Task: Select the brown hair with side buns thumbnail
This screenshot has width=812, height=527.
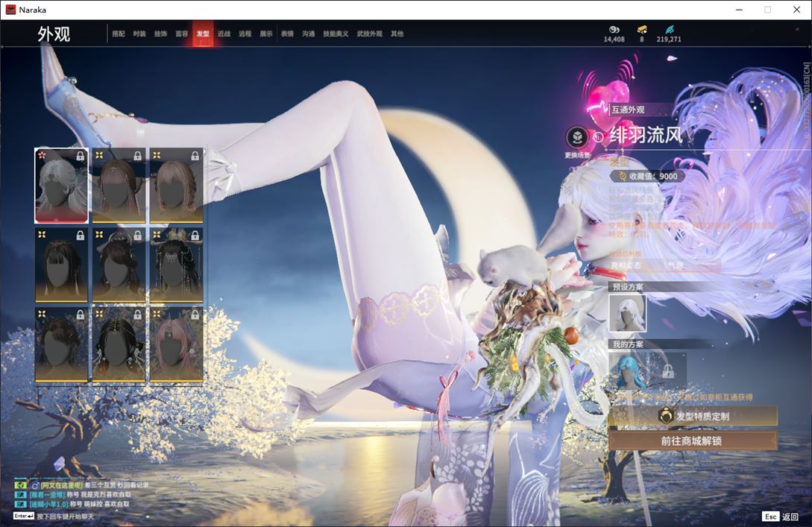Action: tap(119, 186)
